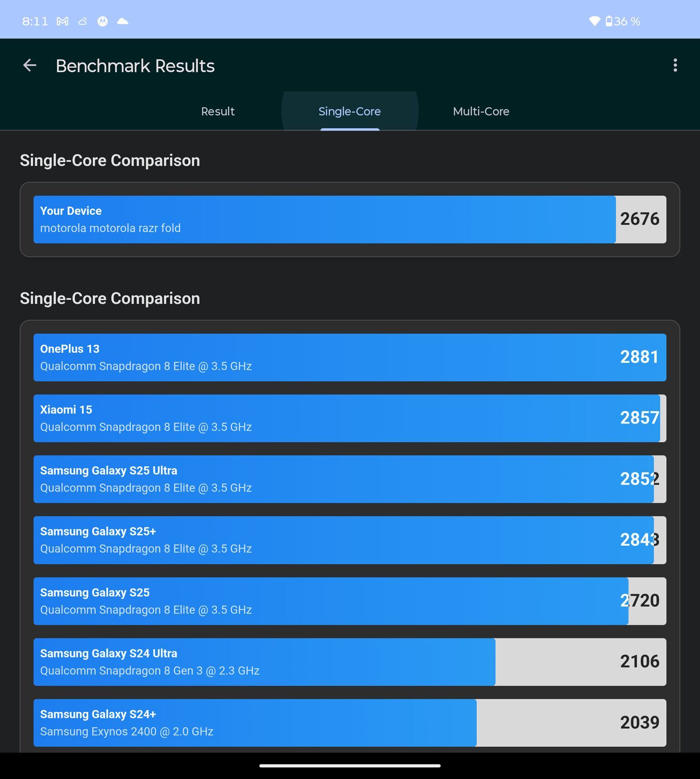The height and width of the screenshot is (779, 700).
Task: Tap the back arrow icon
Action: (30, 66)
